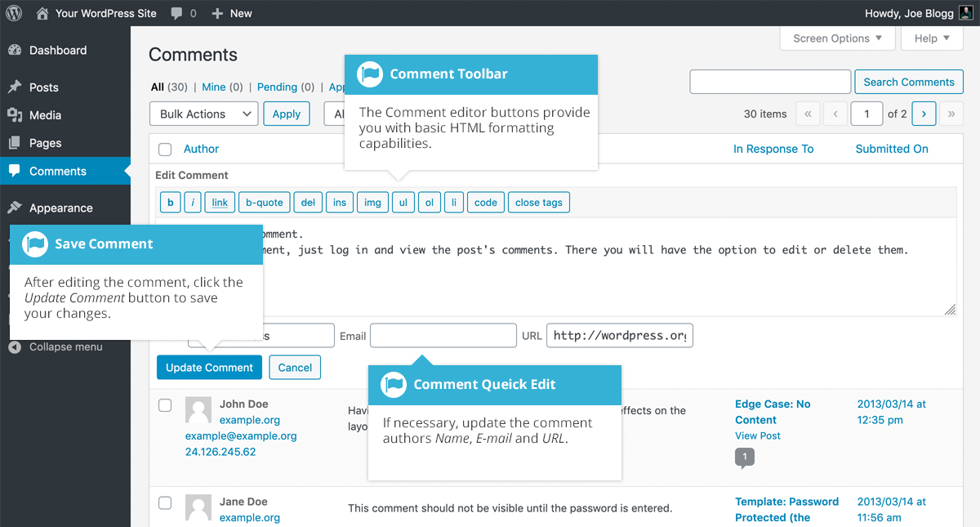
Task: Click the home icon for Your WordPress Site
Action: [x=42, y=13]
